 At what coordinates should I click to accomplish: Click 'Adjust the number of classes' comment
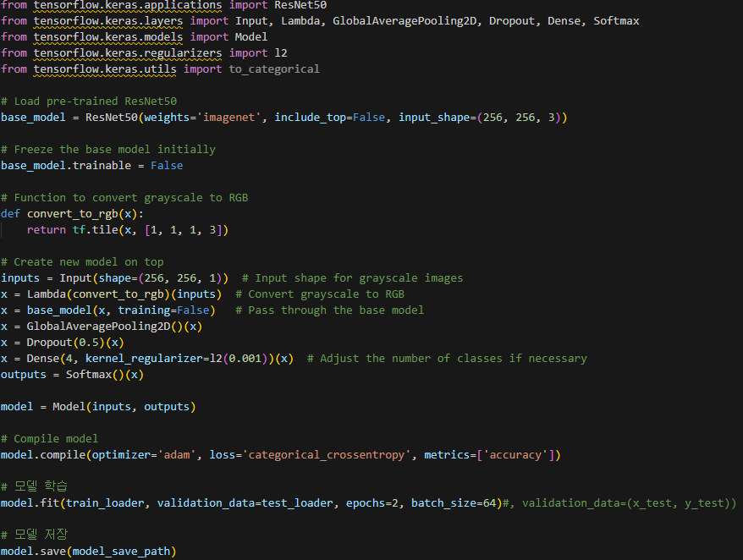447,359
